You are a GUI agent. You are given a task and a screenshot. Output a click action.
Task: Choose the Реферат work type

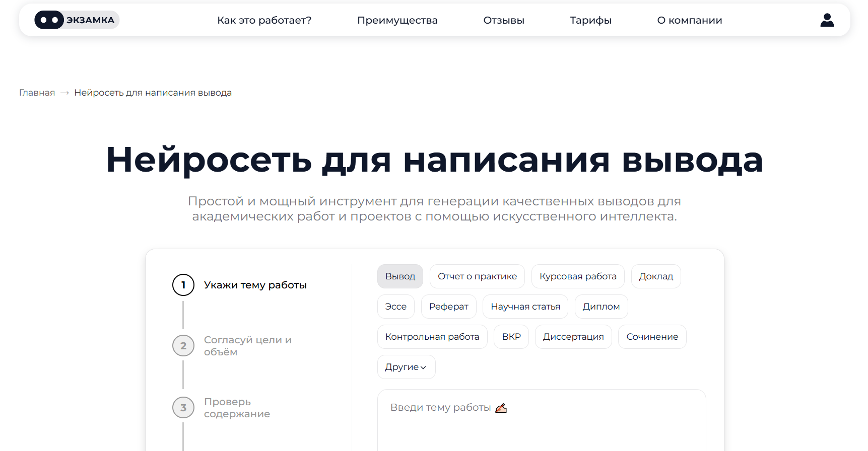pyautogui.click(x=448, y=307)
